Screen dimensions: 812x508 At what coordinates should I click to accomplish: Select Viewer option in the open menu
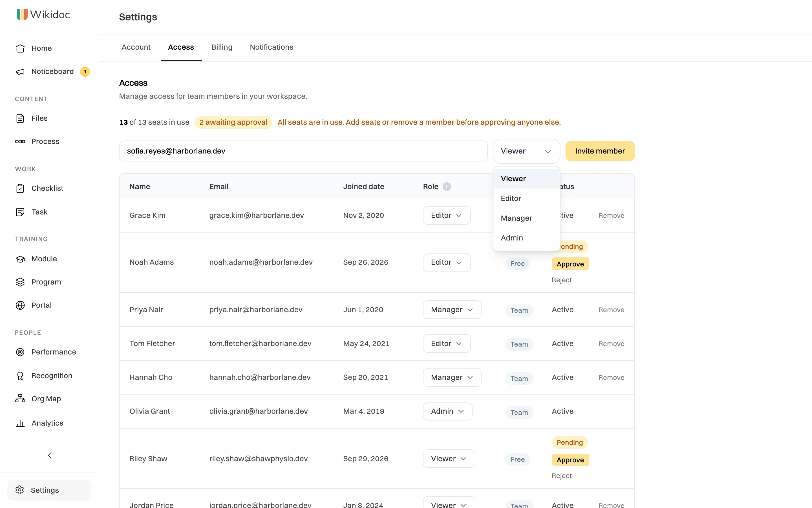526,179
